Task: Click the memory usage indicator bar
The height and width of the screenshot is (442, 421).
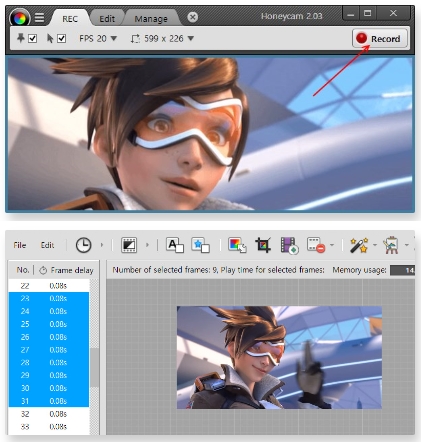Action: [402, 270]
